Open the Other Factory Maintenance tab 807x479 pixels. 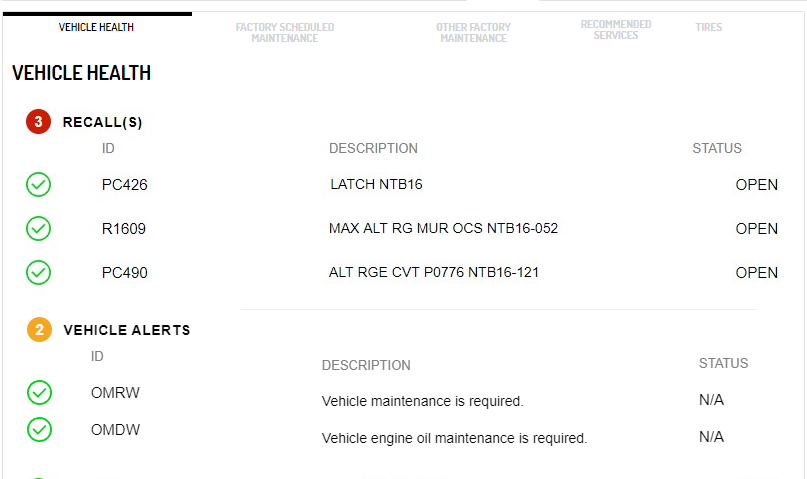[x=473, y=32]
